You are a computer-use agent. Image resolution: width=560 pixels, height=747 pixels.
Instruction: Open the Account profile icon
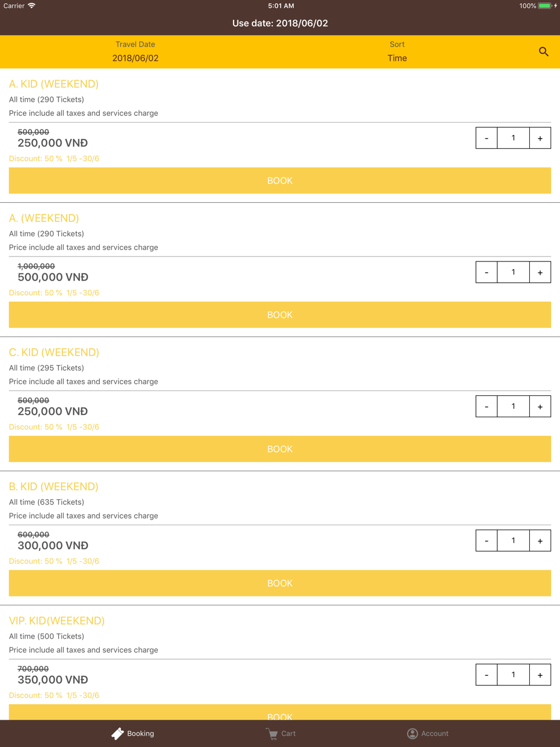point(413,734)
